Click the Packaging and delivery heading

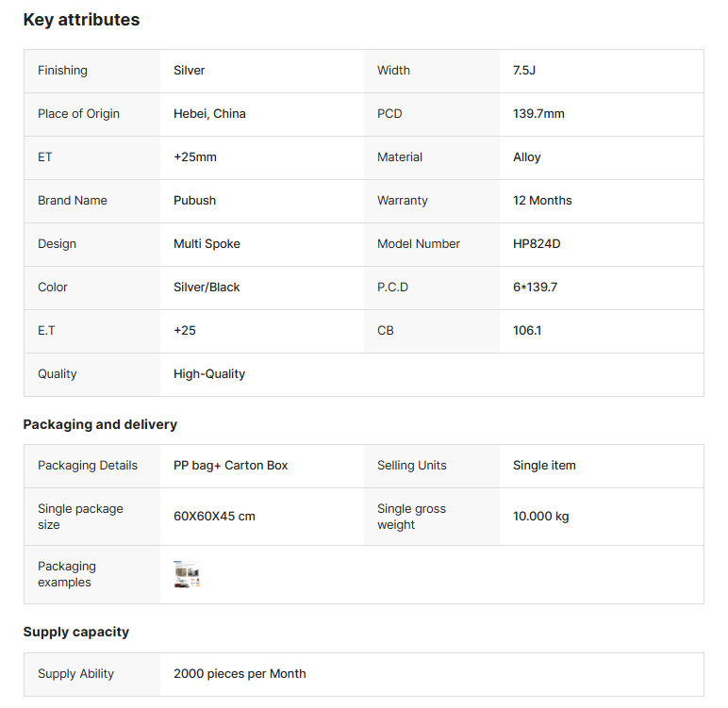tap(100, 424)
